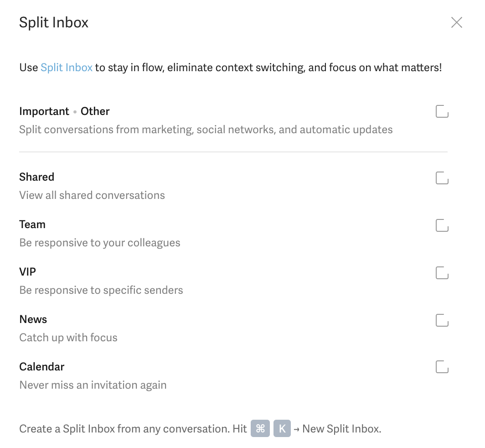The height and width of the screenshot is (448, 485).
Task: Click the Shared option label
Action: [x=36, y=177]
